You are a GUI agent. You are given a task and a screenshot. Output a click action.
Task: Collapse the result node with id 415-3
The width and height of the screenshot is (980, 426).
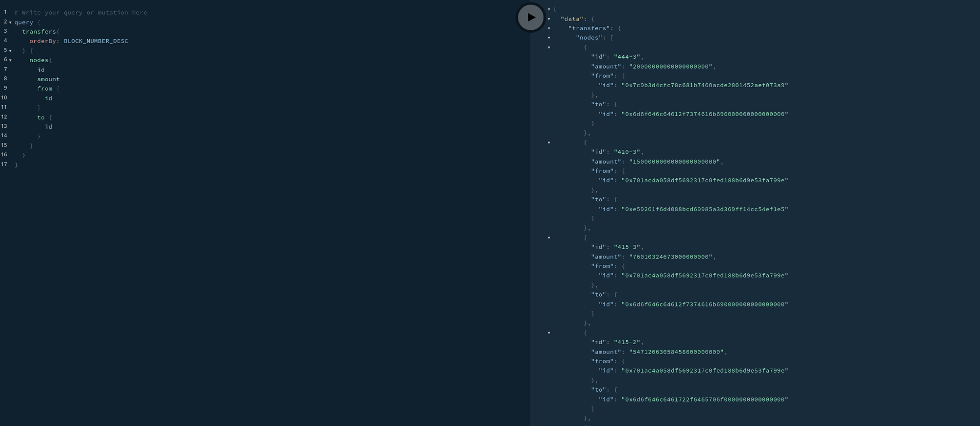coord(549,238)
